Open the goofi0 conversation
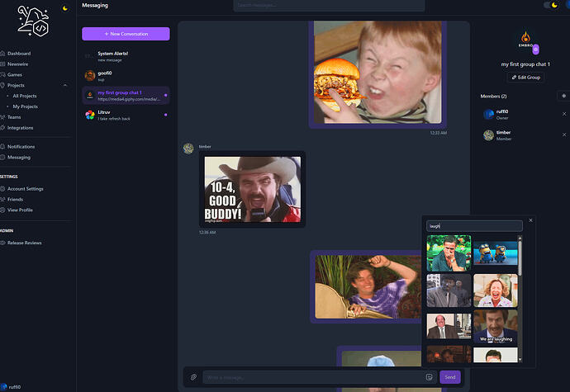The height and width of the screenshot is (392, 570). 126,76
